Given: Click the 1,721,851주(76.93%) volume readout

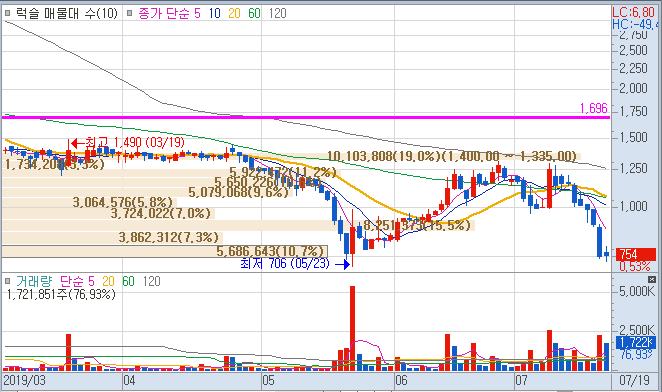Looking at the screenshot, I should click(62, 294).
